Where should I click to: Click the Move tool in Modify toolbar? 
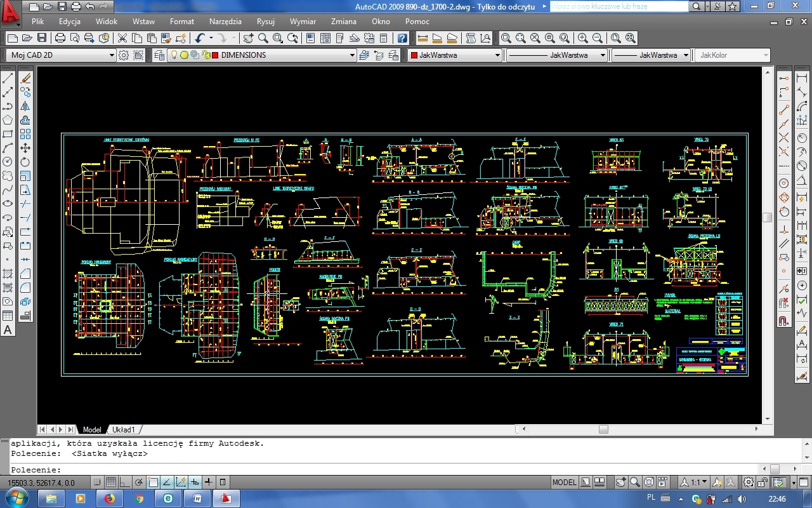coord(25,148)
